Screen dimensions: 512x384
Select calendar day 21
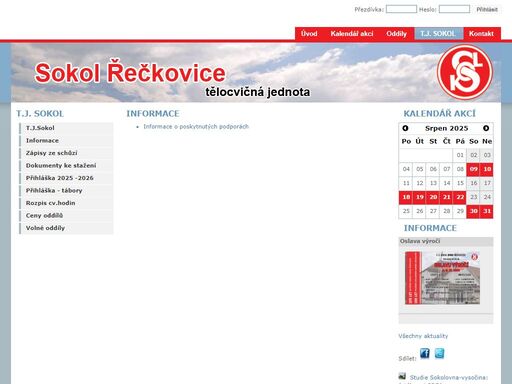click(447, 197)
